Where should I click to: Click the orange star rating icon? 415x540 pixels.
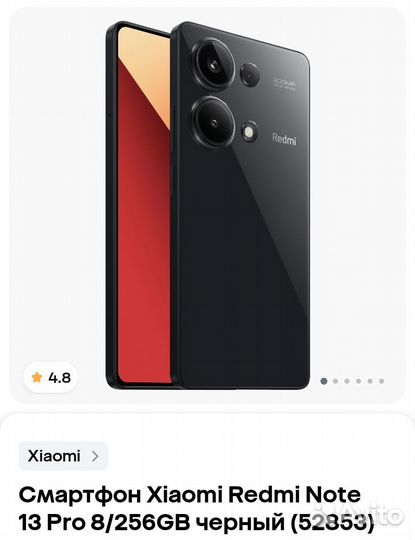(37, 377)
